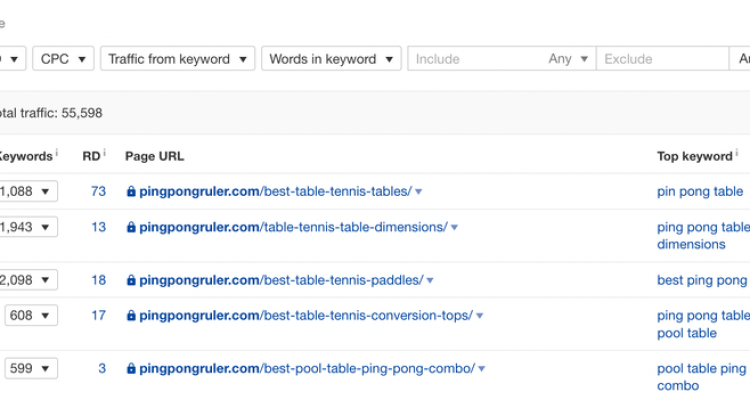Image resolution: width=750 pixels, height=400 pixels.
Task: Open the best-table-tennis-tables page URL
Action: [276, 191]
